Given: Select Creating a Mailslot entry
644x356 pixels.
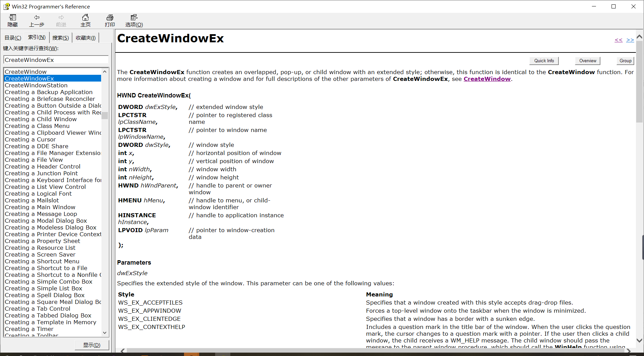Looking at the screenshot, I should click(x=32, y=200).
